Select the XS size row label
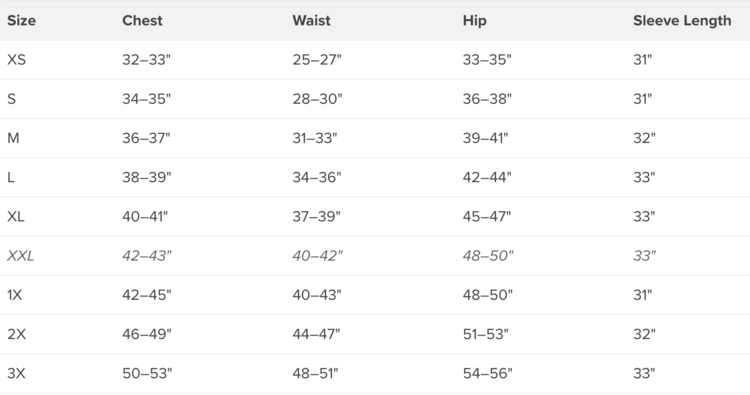Viewport: 750px width, 395px height. coord(17,60)
